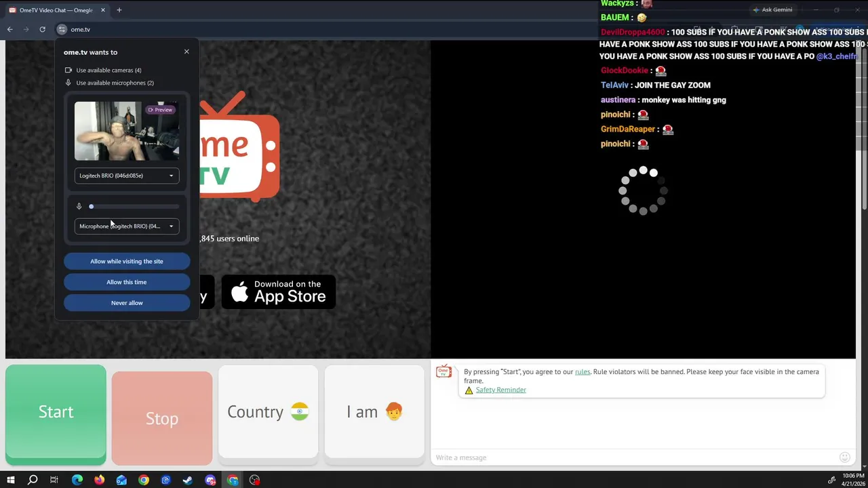Open the Windows Start menu
Viewport: 868px width, 488px height.
pos(10,480)
